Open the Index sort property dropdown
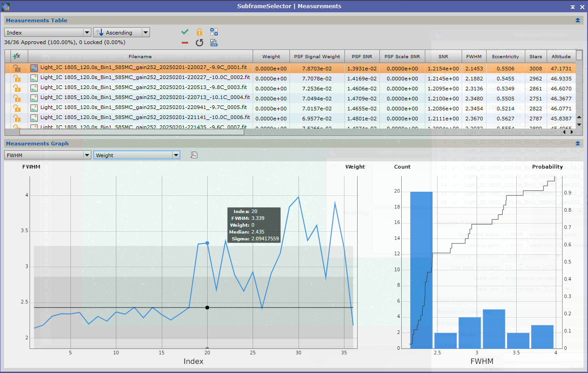The height and width of the screenshot is (373, 588). click(x=48, y=33)
